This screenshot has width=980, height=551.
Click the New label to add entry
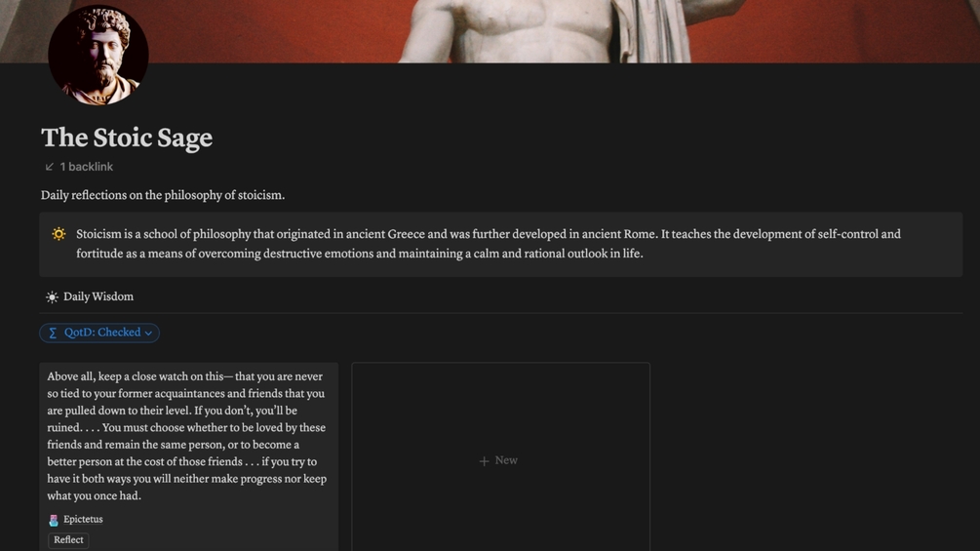[x=506, y=460]
